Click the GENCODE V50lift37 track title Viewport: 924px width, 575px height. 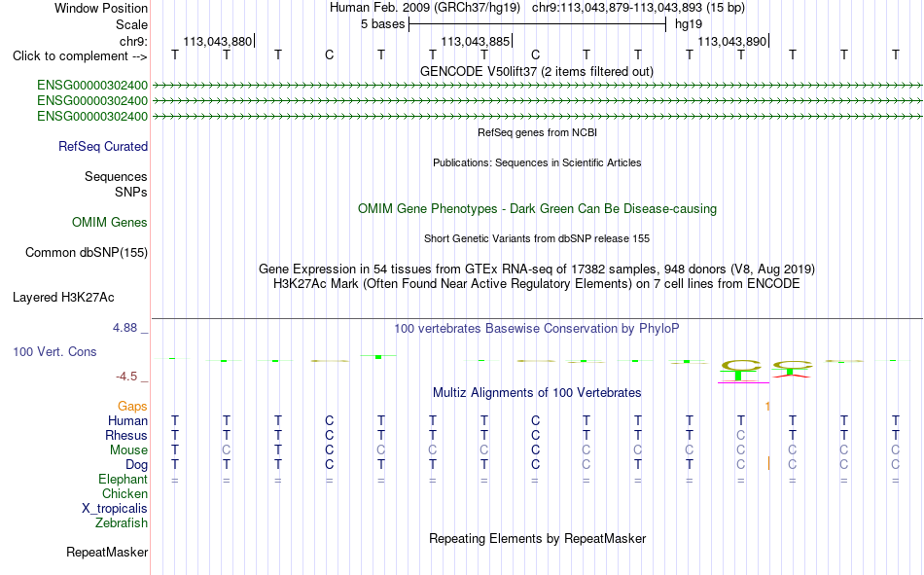point(537,71)
